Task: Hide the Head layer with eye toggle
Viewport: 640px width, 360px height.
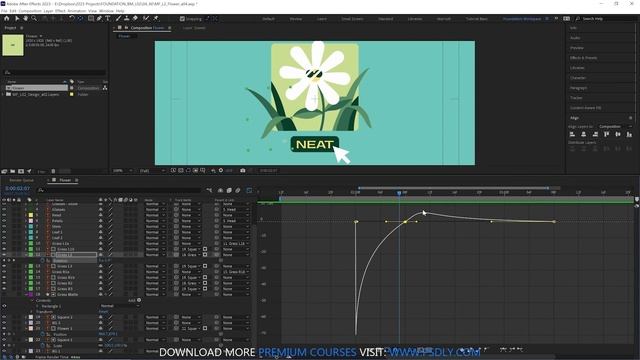Action: point(4,215)
